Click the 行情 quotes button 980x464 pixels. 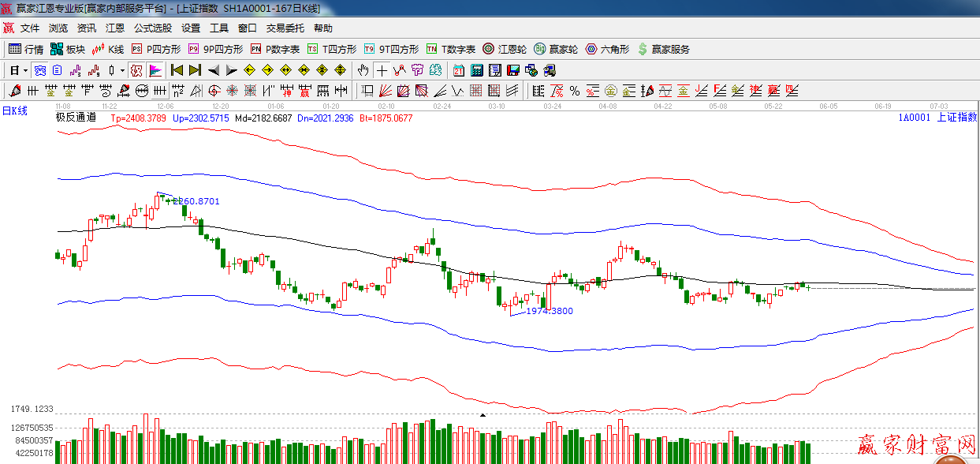[x=26, y=49]
